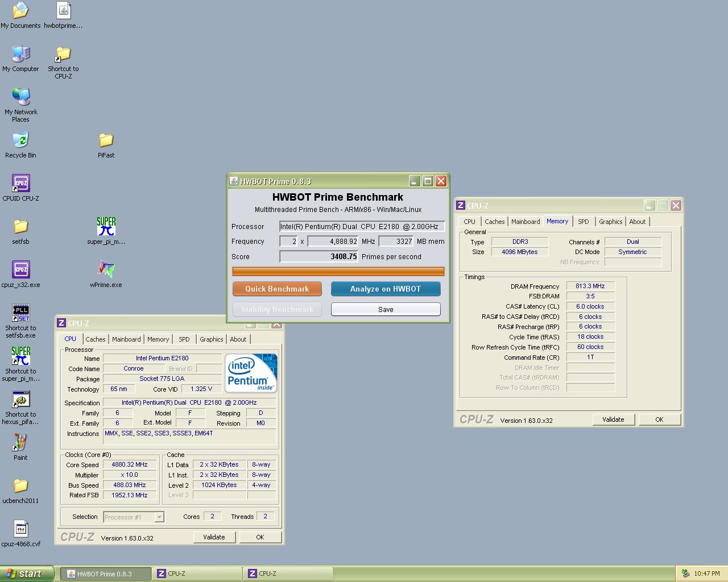Switch to Graphics tab in CPU-Z CPU window
The image size is (728, 582).
pos(212,339)
